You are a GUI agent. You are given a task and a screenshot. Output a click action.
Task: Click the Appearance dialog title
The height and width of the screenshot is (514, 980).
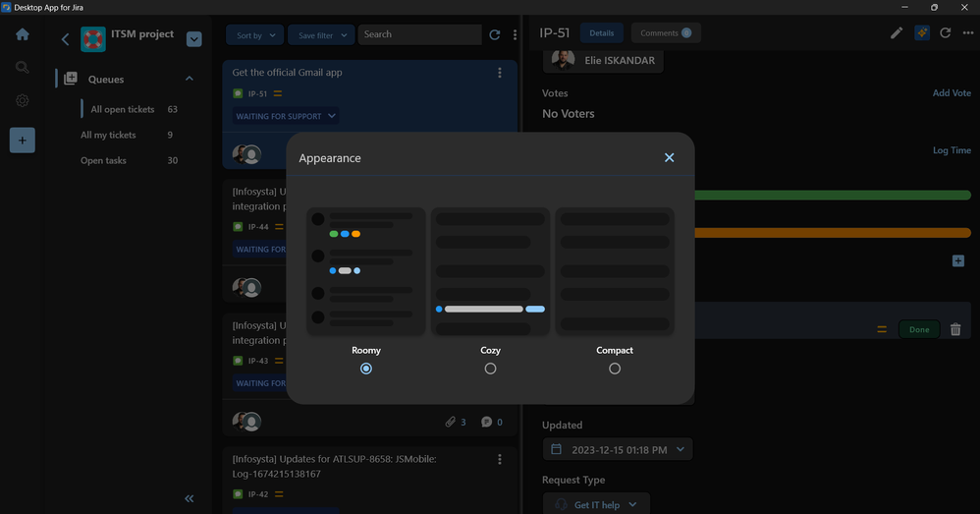click(x=330, y=158)
